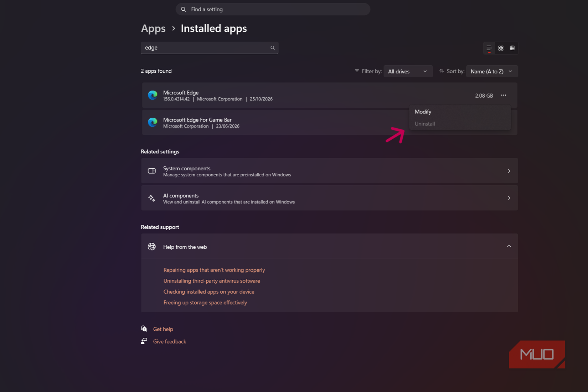Image resolution: width=588 pixels, height=392 pixels.
Task: Click the Find a setting search box
Action: (273, 9)
